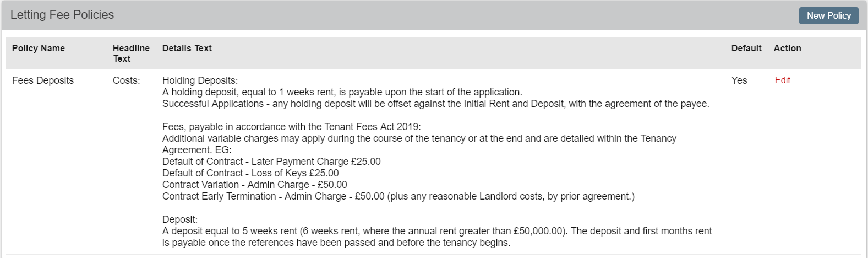The height and width of the screenshot is (258, 868).
Task: Click the Letting Fee Policies panel title
Action: (x=62, y=15)
